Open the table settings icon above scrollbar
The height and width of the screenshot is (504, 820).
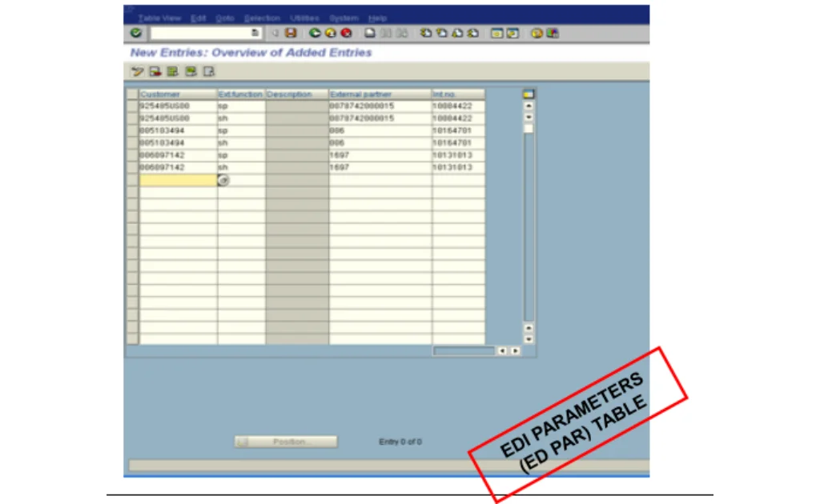(x=529, y=94)
